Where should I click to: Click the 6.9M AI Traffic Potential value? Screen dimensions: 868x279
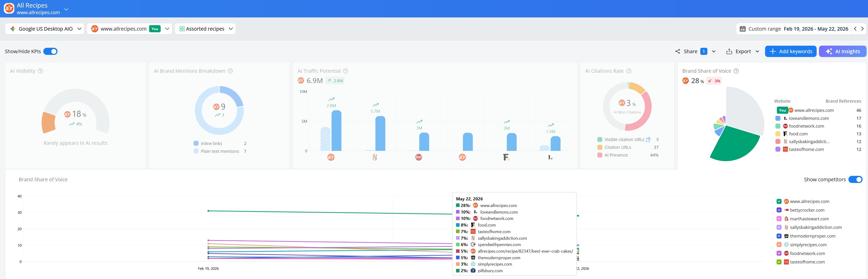[x=314, y=81]
